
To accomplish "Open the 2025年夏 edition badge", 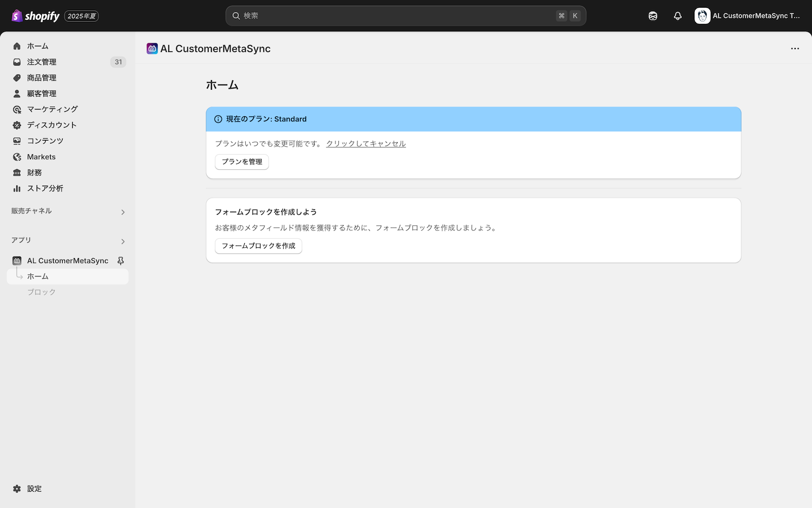I will point(82,16).
